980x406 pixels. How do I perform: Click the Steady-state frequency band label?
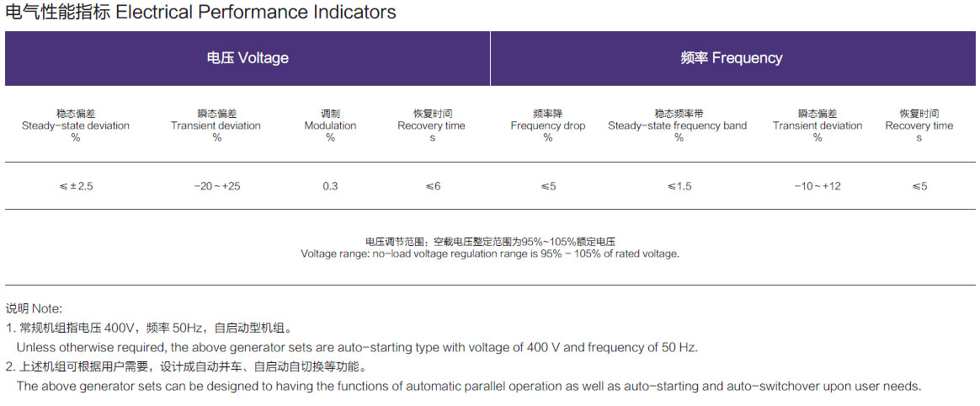(678, 126)
